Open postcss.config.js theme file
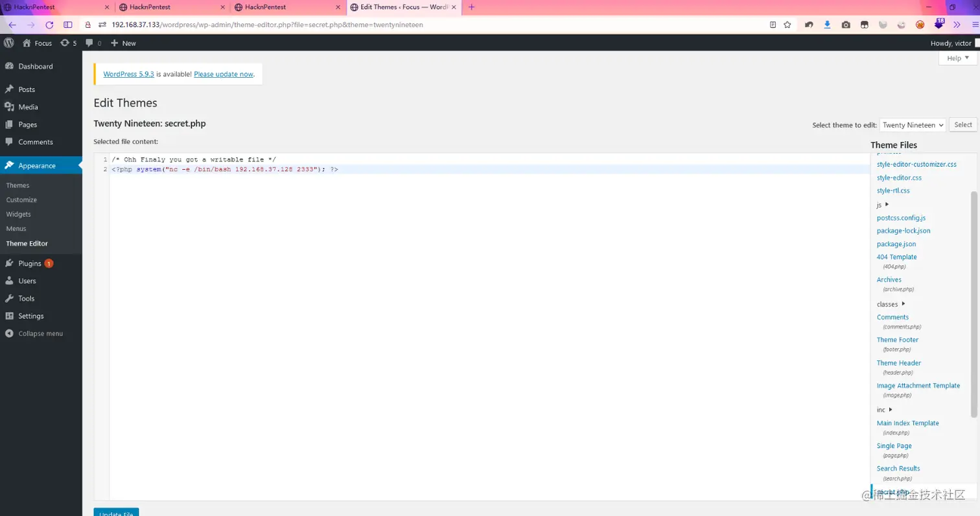 tap(901, 218)
